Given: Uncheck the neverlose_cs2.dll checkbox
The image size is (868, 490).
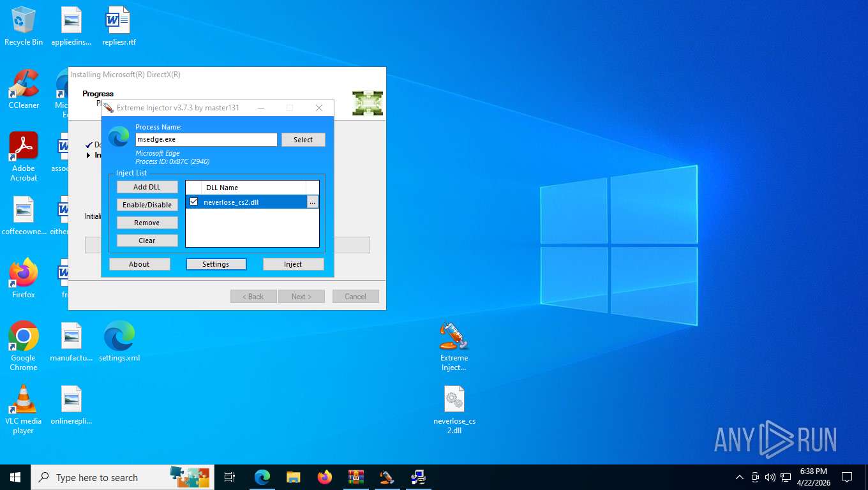Looking at the screenshot, I should 194,202.
